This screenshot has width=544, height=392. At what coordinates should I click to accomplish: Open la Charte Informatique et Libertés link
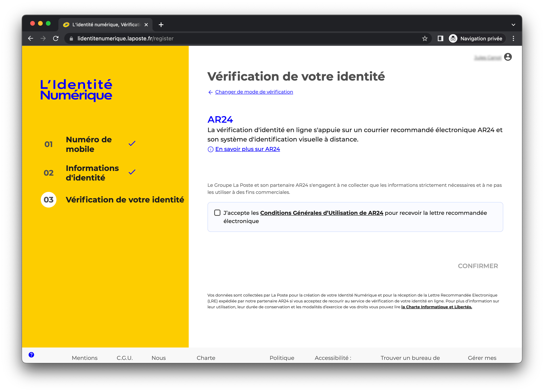437,307
